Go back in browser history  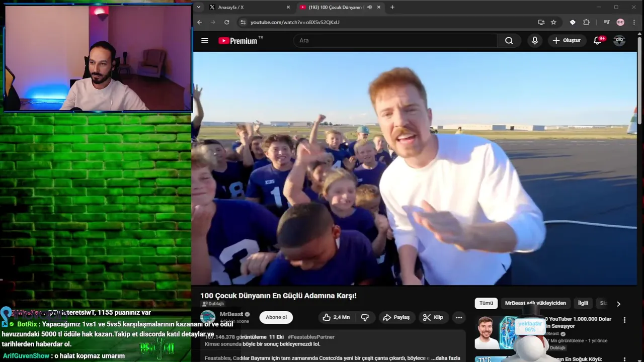tap(199, 22)
